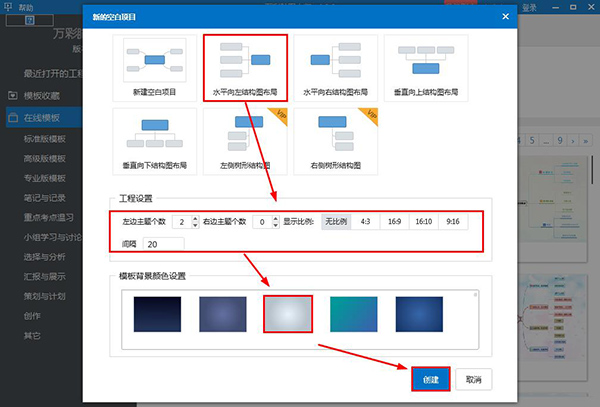Image resolution: width=600 pixels, height=407 pixels.
Task: Pick the slate purple background swatch
Action: [x=223, y=314]
